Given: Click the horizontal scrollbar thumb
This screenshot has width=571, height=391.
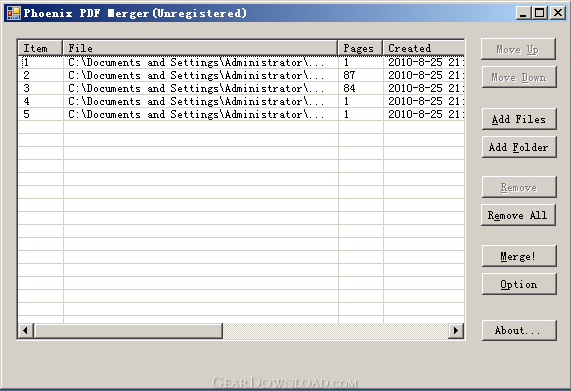Looking at the screenshot, I should click(x=128, y=331).
